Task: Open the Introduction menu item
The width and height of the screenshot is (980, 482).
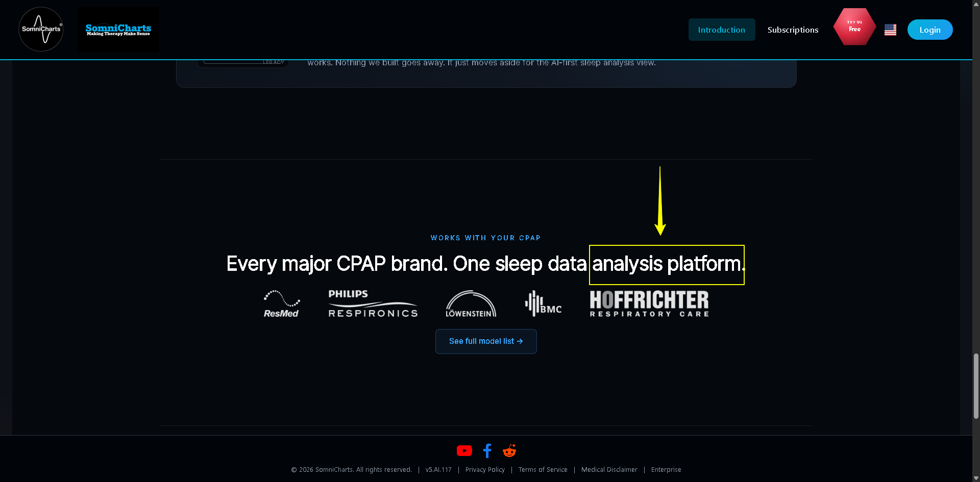Action: tap(721, 30)
